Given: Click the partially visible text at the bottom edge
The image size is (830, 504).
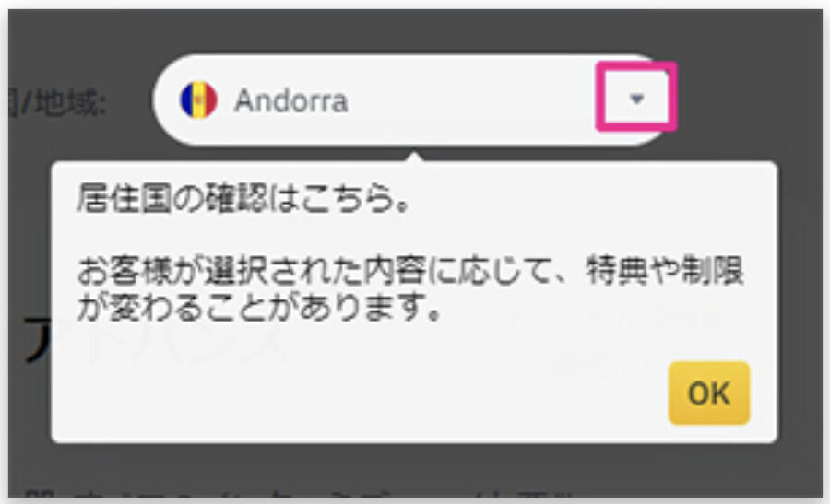Looking at the screenshot, I should 296,495.
